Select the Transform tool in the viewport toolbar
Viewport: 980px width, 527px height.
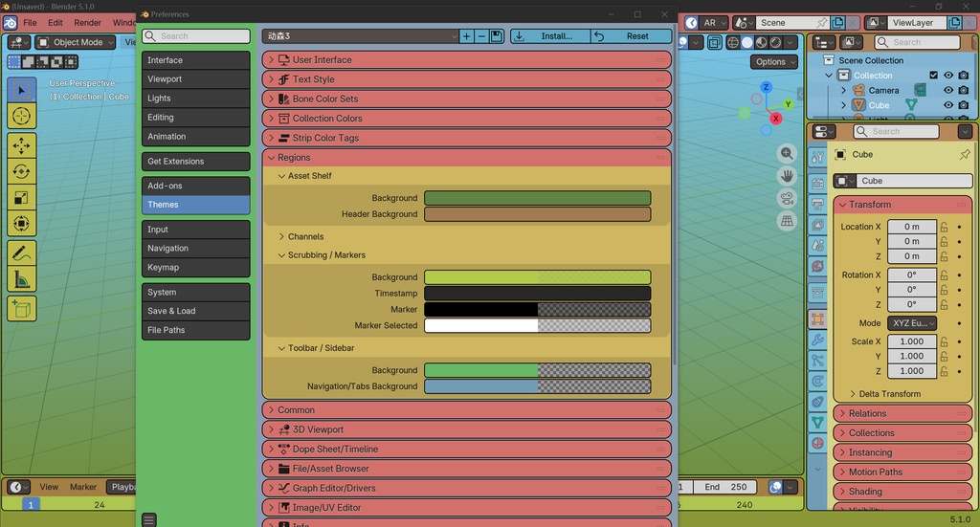[21, 224]
